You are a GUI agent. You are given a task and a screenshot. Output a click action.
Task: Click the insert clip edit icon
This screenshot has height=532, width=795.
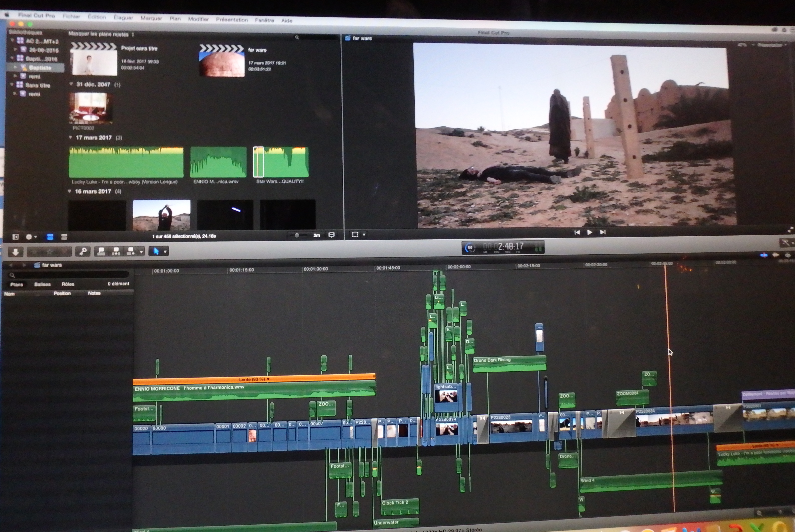[x=116, y=252]
